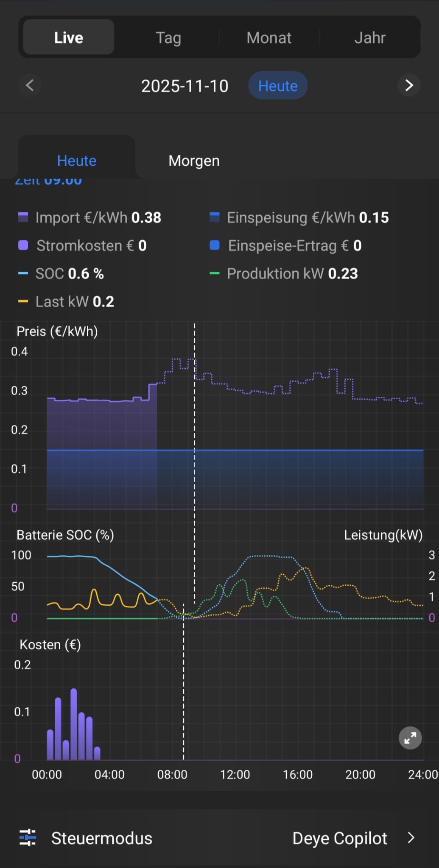Screen dimensions: 439x868
Task: Toggle SOC legend line visibility
Action: 62,273
